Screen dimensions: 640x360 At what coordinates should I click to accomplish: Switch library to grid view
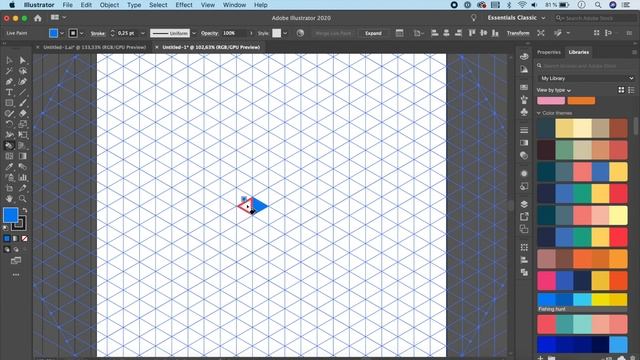(x=621, y=90)
